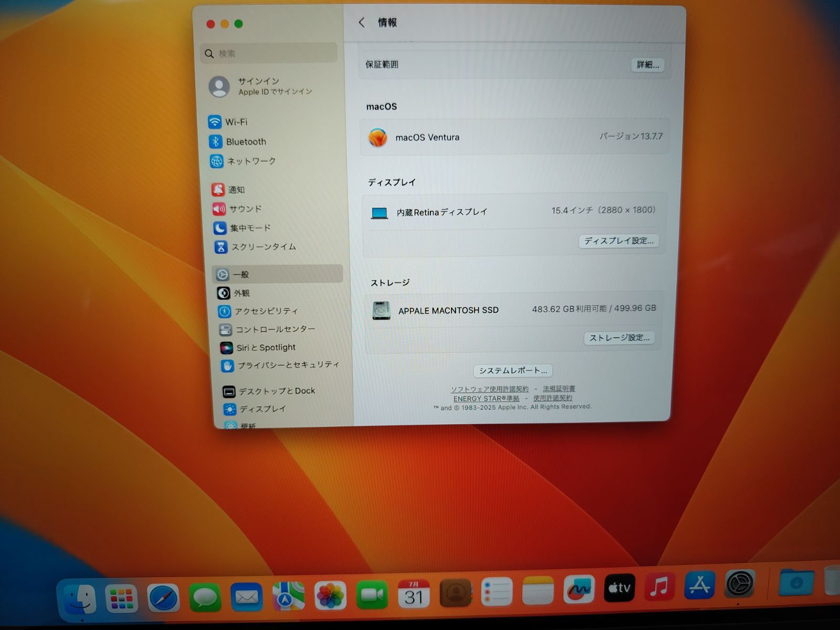Click the ストレージ設定... button
840x630 pixels.
(x=619, y=338)
